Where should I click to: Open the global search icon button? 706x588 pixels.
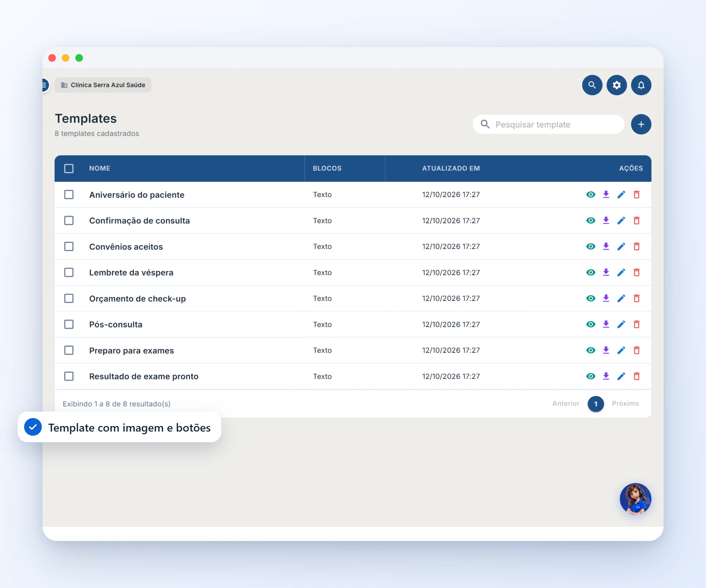click(x=592, y=85)
